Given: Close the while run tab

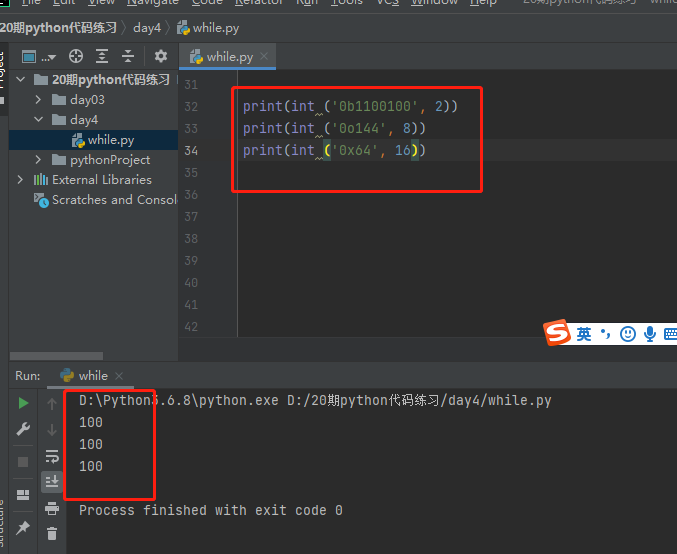Looking at the screenshot, I should click(119, 376).
